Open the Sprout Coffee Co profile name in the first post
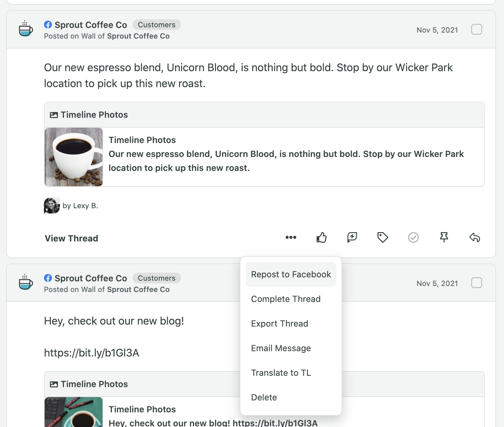The height and width of the screenshot is (427, 504). click(x=91, y=25)
